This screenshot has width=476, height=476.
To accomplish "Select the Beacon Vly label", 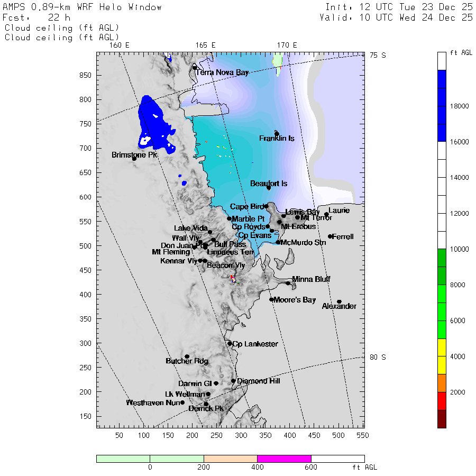I will pos(226,266).
